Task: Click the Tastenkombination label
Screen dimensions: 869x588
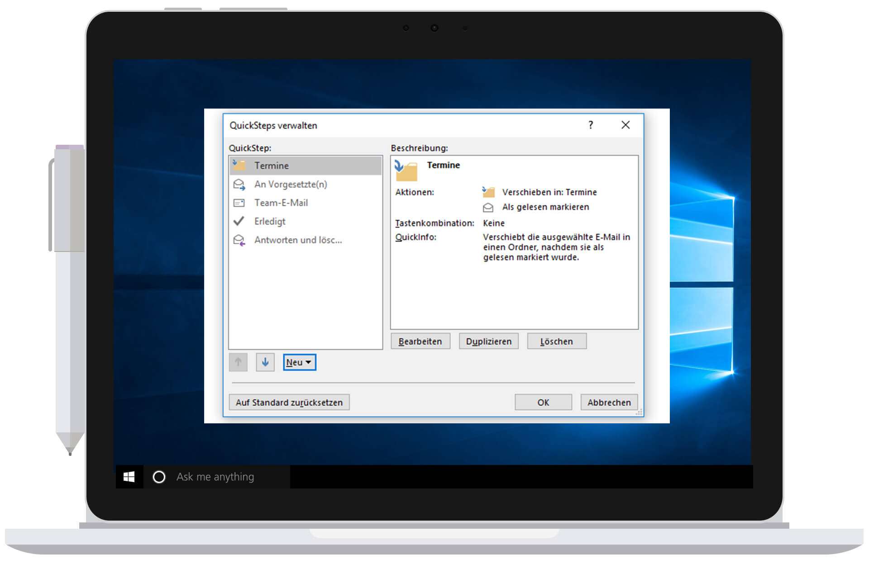Action: point(434,223)
